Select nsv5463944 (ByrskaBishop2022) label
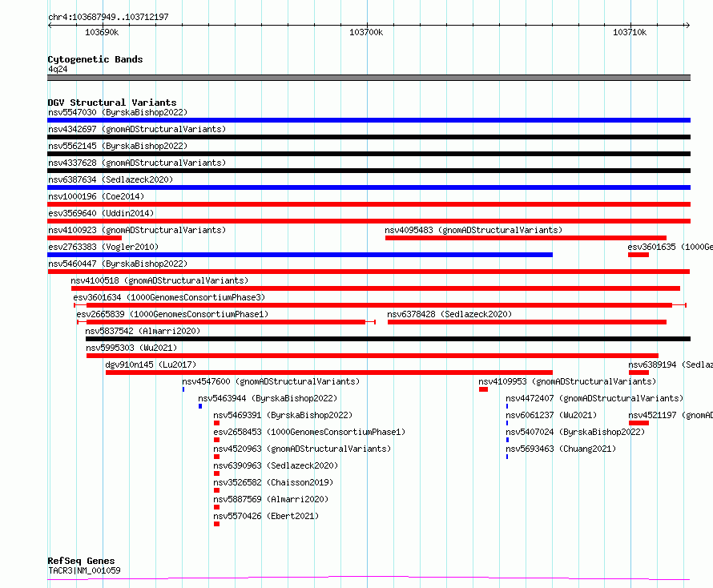The image size is (713, 588). pos(268,398)
